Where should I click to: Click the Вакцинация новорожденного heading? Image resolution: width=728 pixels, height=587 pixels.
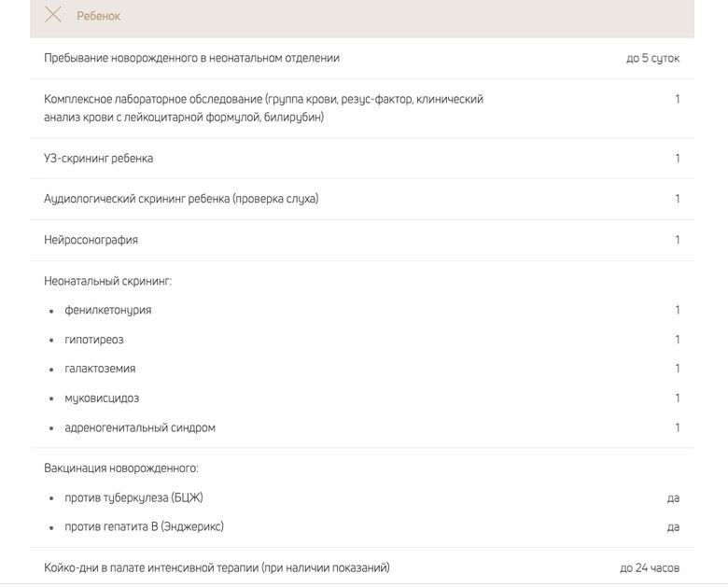click(121, 468)
